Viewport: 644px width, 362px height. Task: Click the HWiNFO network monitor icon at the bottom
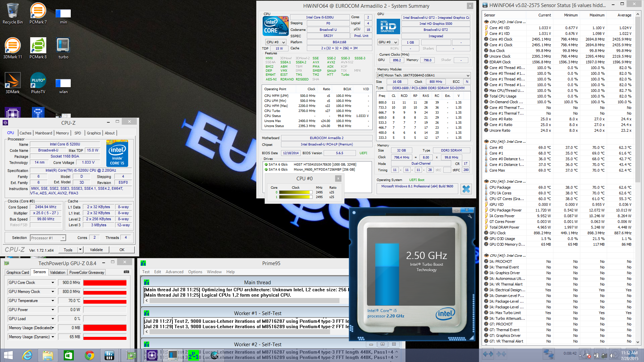click(x=549, y=354)
